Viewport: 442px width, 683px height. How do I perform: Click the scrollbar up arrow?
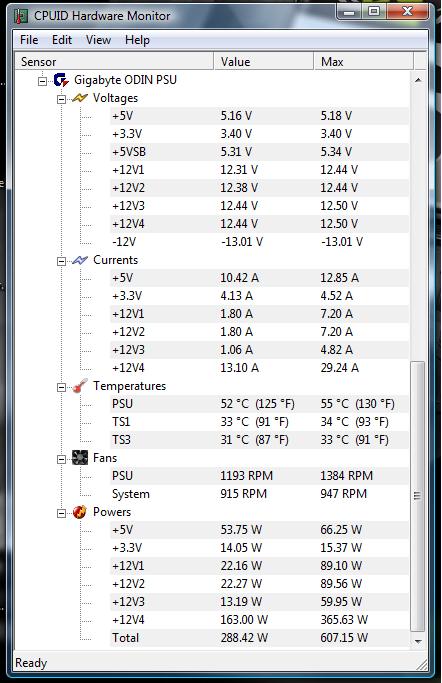[x=418, y=80]
